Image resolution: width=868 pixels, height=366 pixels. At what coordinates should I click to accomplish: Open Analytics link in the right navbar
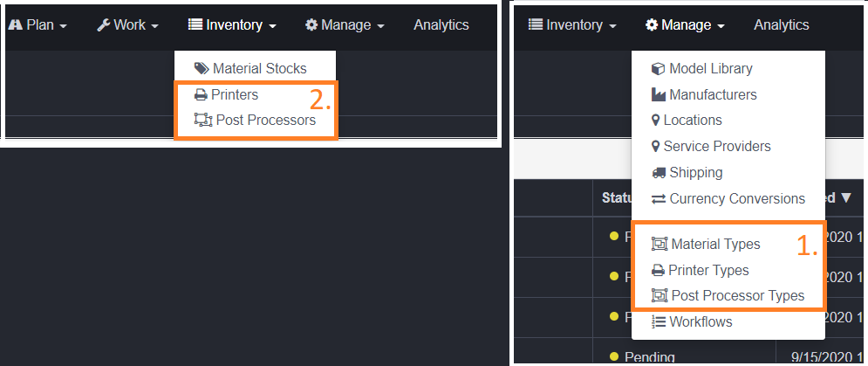782,25
